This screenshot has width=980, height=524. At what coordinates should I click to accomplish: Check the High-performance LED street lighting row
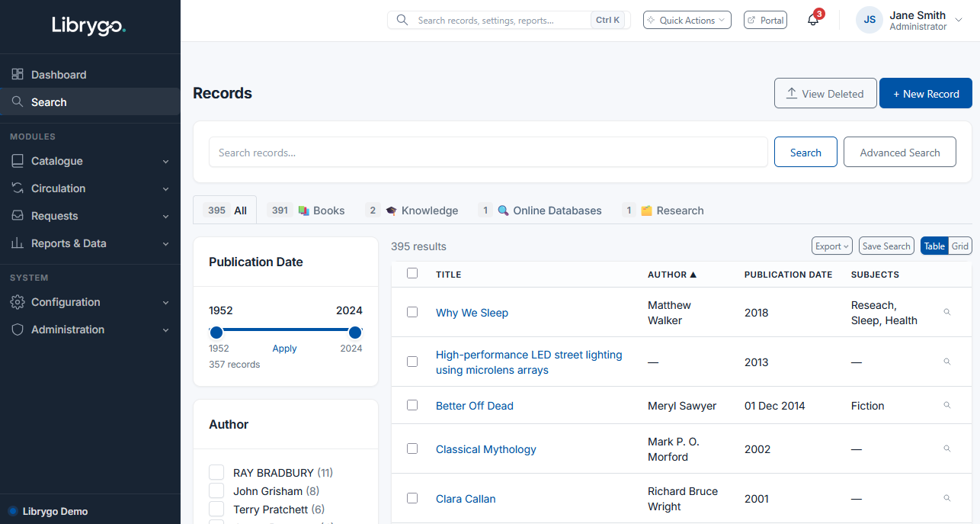(412, 362)
